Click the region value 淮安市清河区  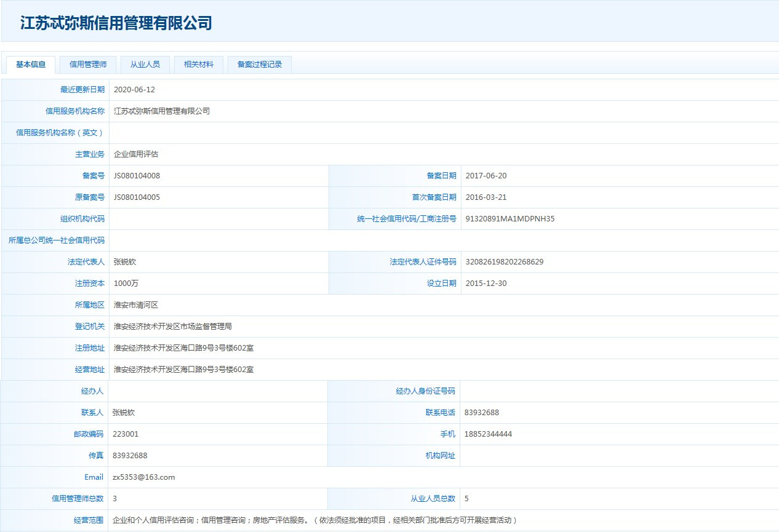(x=136, y=305)
